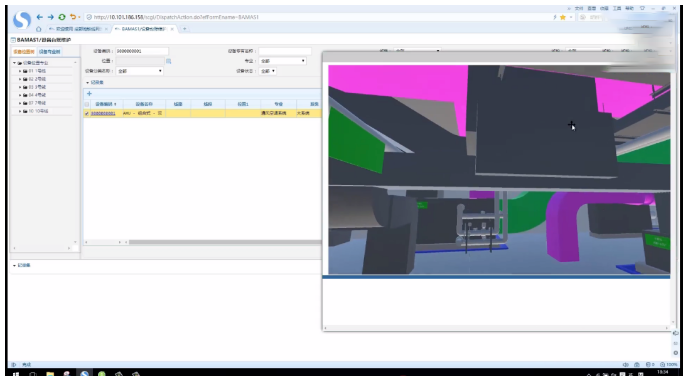
Task: Open the 帮助 menu
Action: coord(630,8)
